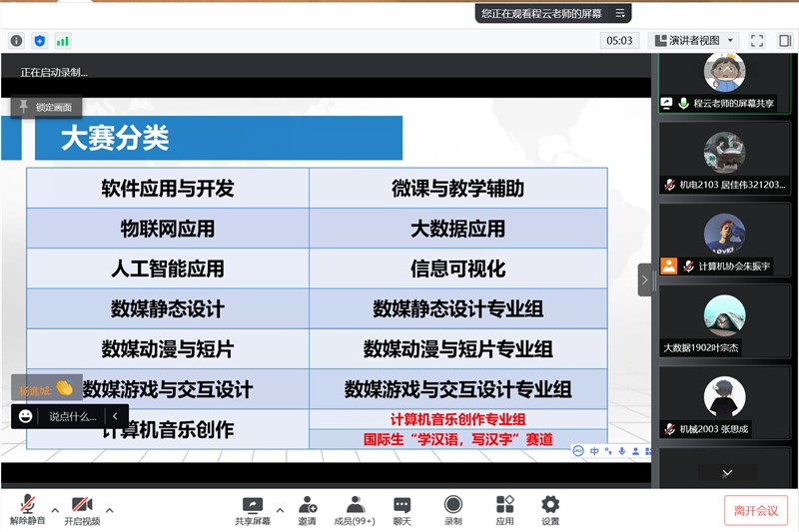Viewport: 799px width, 532px height.
Task: Open the emoji picker in chat bar
Action: pos(26,416)
